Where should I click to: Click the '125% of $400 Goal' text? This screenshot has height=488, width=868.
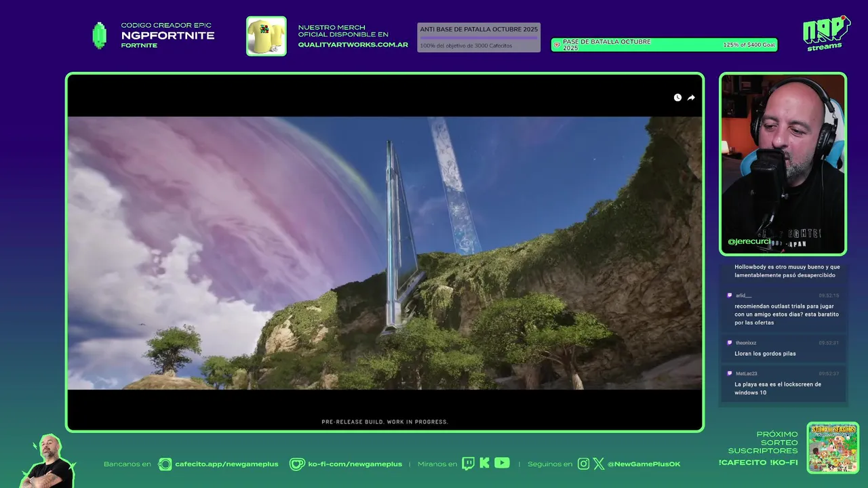coord(749,45)
